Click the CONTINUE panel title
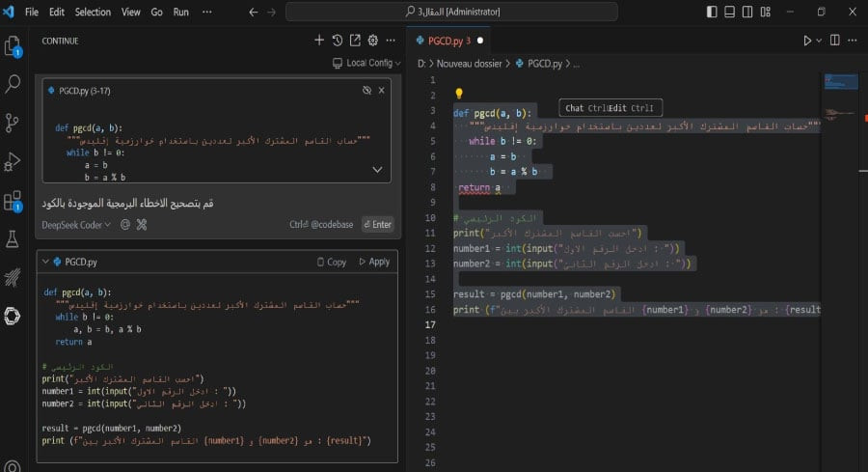 60,41
